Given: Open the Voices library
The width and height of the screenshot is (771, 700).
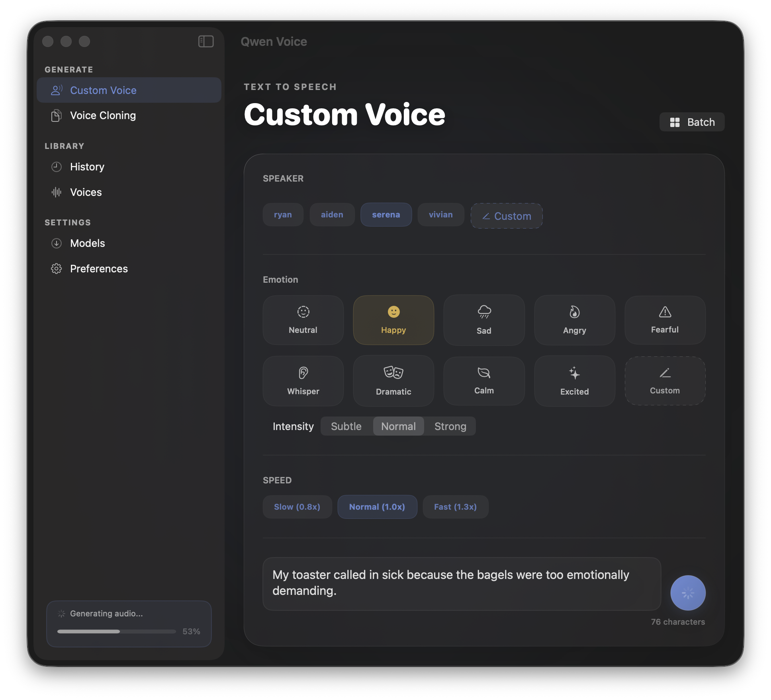Looking at the screenshot, I should pyautogui.click(x=86, y=192).
